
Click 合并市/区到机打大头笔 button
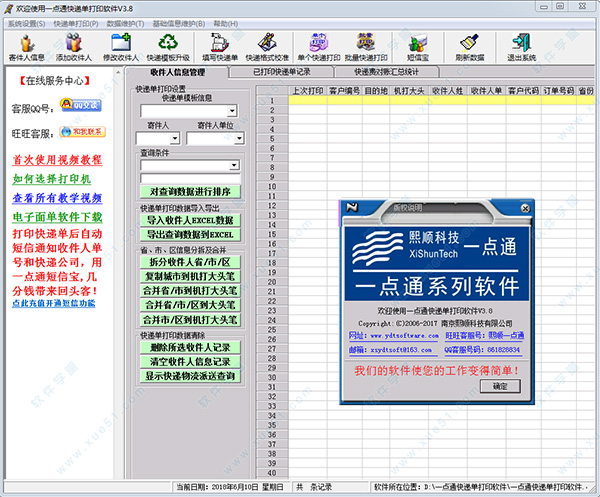pyautogui.click(x=190, y=319)
